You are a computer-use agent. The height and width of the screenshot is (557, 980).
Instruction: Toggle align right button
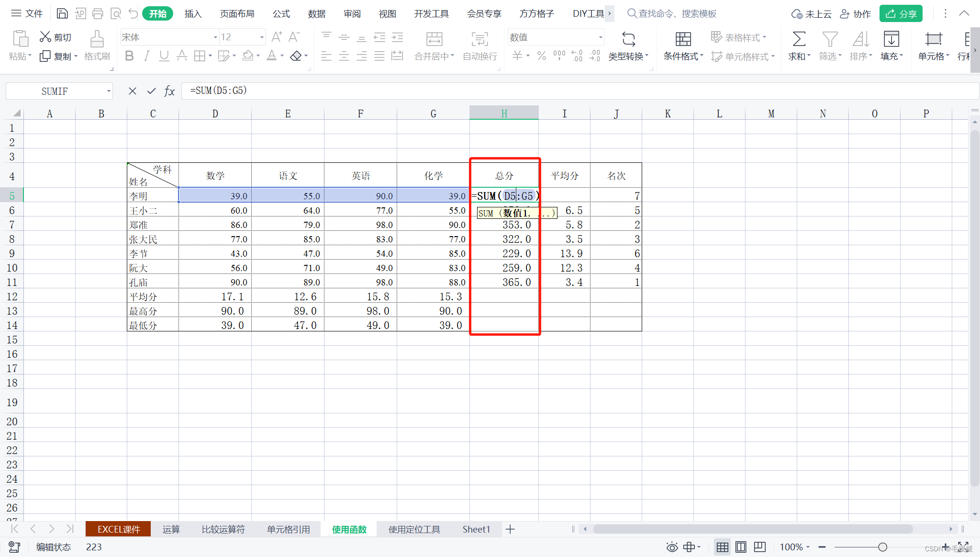click(x=362, y=56)
